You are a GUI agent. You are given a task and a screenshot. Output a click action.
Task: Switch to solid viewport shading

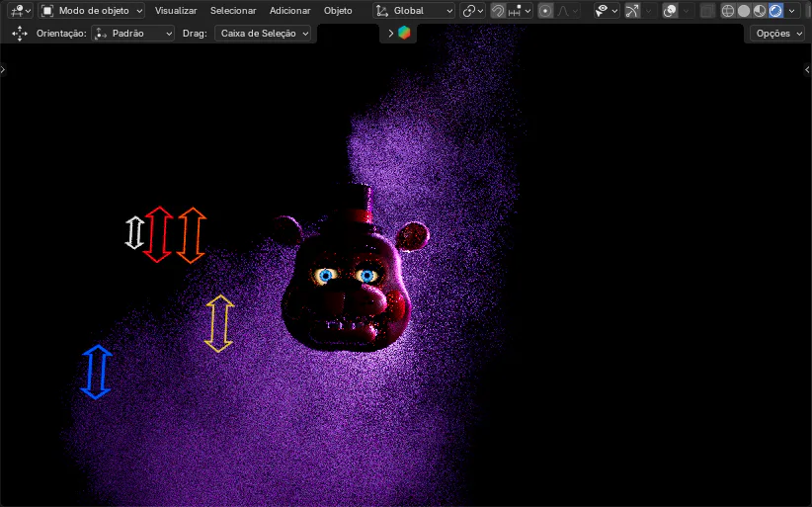pos(744,10)
